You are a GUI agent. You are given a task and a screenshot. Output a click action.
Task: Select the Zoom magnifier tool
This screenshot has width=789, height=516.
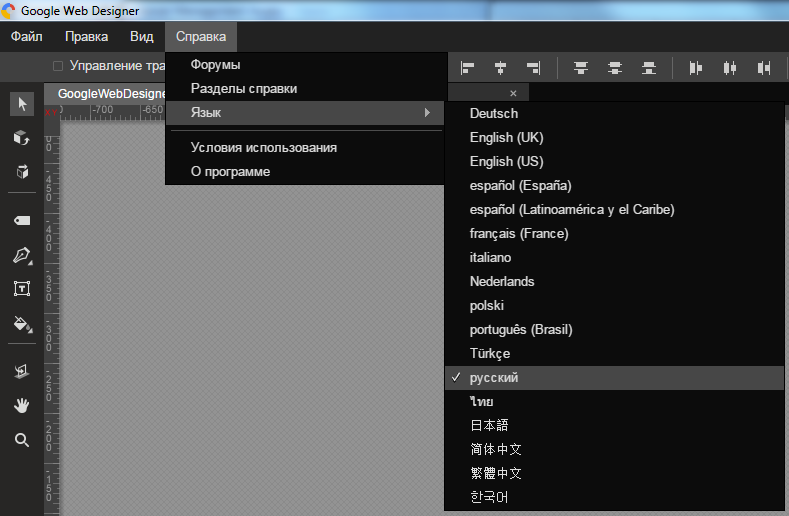tap(22, 440)
